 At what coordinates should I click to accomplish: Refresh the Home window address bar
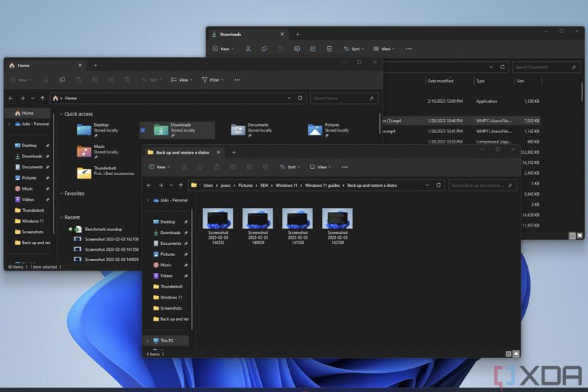coord(300,98)
